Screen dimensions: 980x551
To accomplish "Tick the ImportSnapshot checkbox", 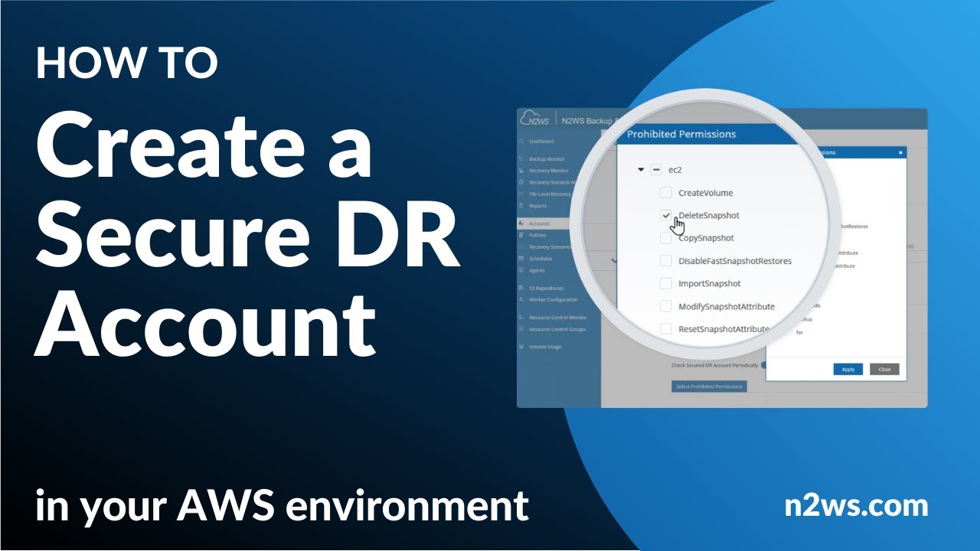I will point(666,284).
